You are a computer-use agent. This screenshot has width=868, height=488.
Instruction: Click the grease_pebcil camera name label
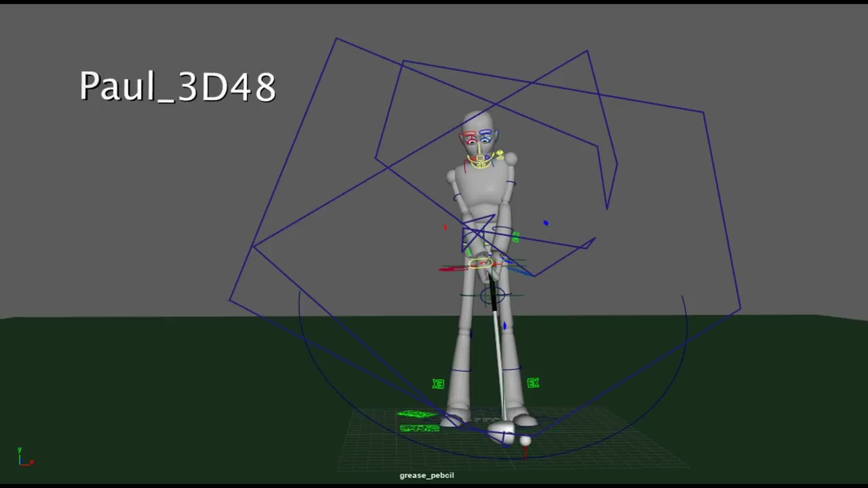426,475
